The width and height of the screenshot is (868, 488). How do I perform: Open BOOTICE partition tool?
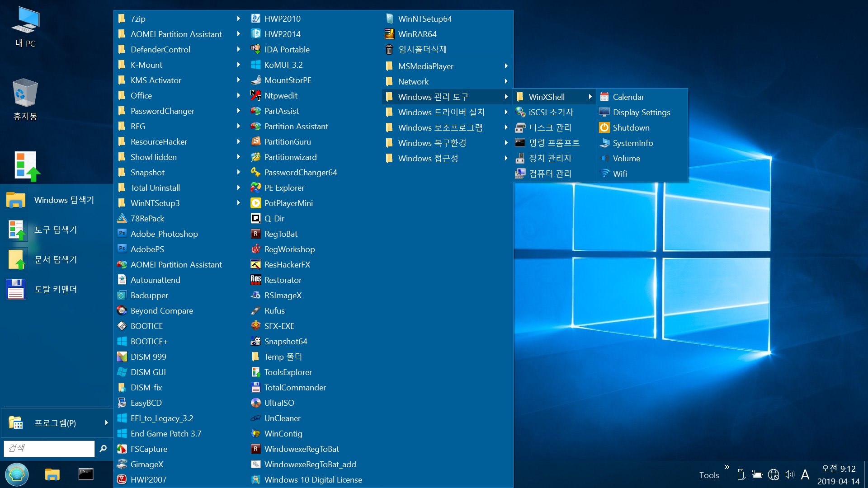click(146, 326)
